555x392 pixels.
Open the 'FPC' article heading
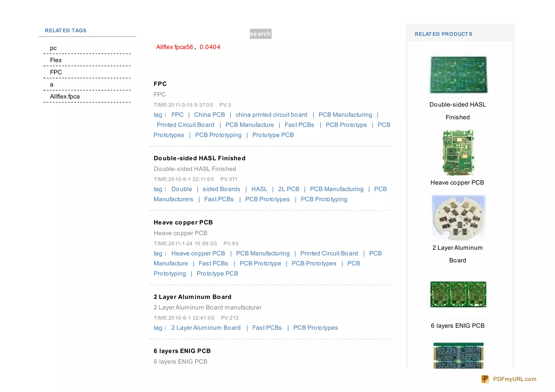(x=160, y=84)
